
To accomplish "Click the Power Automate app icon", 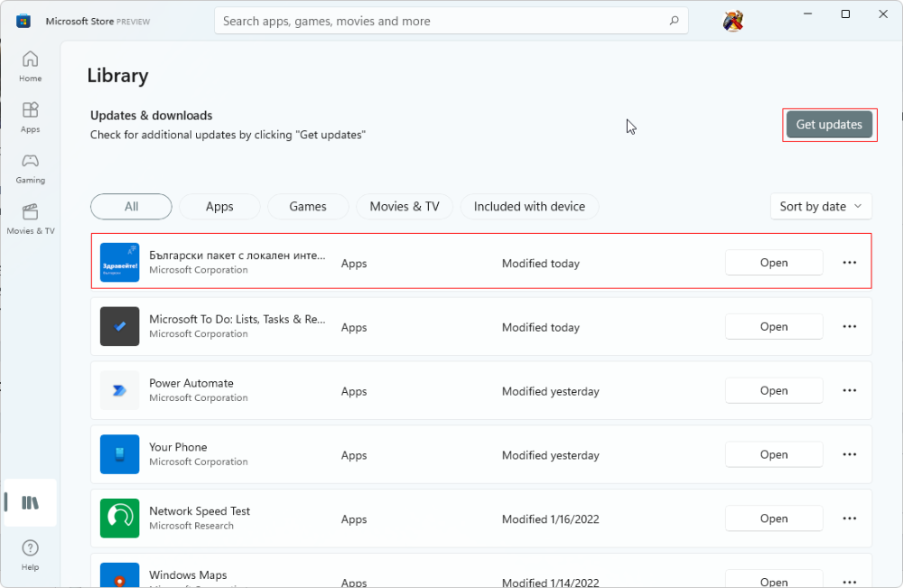I will click(120, 390).
